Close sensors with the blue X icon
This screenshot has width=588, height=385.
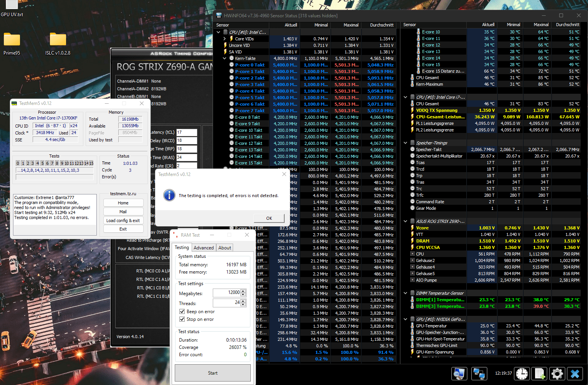coord(575,373)
